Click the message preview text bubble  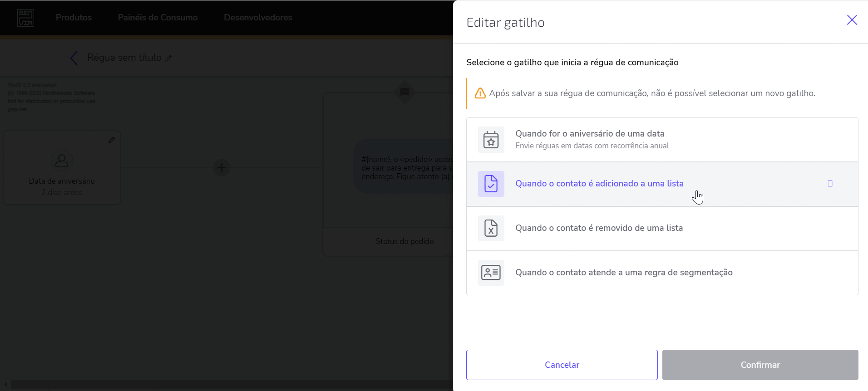click(x=404, y=166)
